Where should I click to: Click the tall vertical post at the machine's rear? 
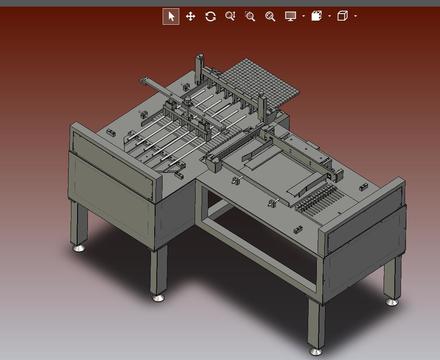199,67
